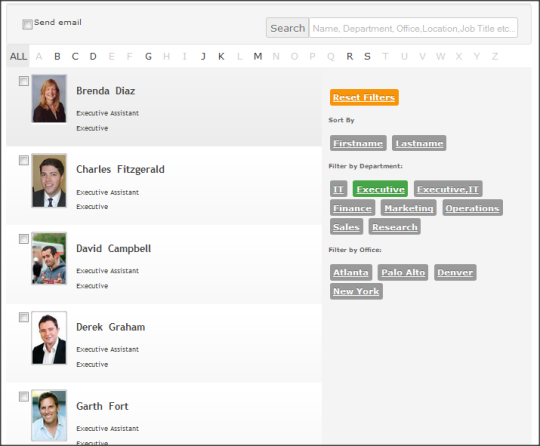The image size is (540, 446).
Task: Filter directory by letter C
Action: (75, 56)
